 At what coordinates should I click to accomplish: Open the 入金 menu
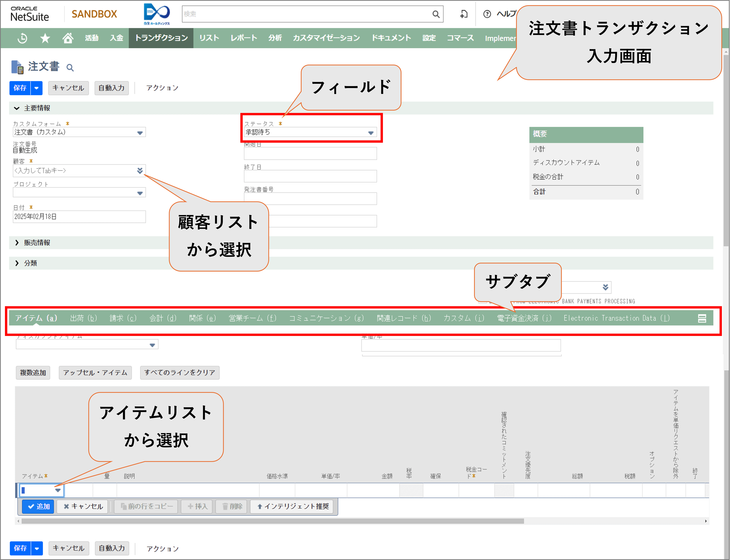116,38
